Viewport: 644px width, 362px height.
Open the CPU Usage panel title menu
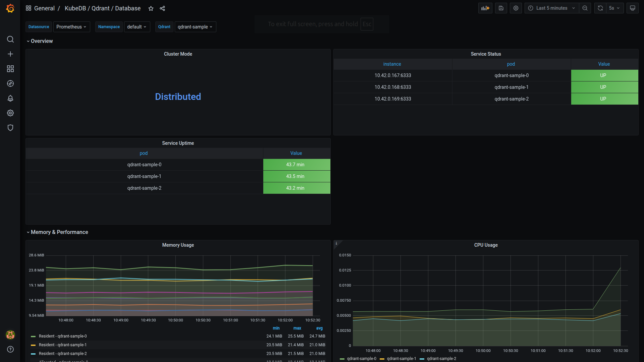(486, 245)
